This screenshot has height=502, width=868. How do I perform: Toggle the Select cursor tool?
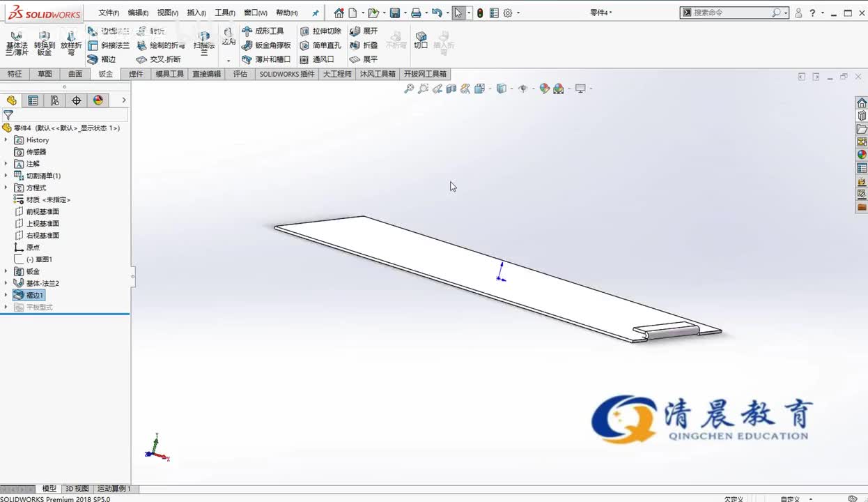tap(458, 13)
